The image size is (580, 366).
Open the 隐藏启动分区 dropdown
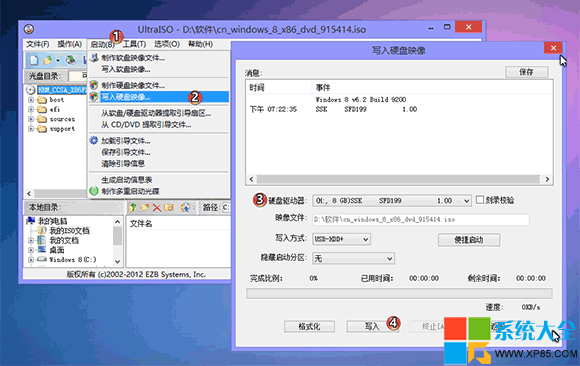click(390, 258)
